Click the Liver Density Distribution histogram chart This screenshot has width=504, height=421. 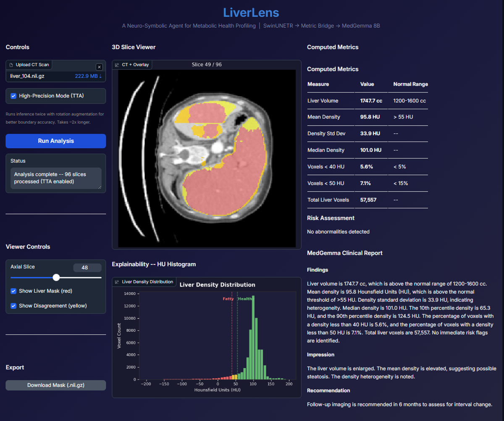pos(207,337)
